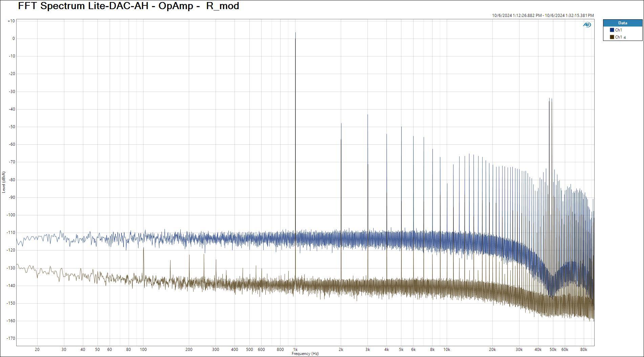Click the -50 level axis tick
Screen dimensions: 644x357
pos(12,127)
